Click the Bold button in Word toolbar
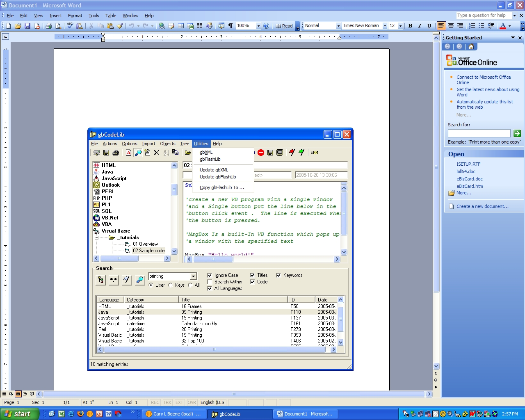Viewport: 525px width, 420px height. coord(410,26)
